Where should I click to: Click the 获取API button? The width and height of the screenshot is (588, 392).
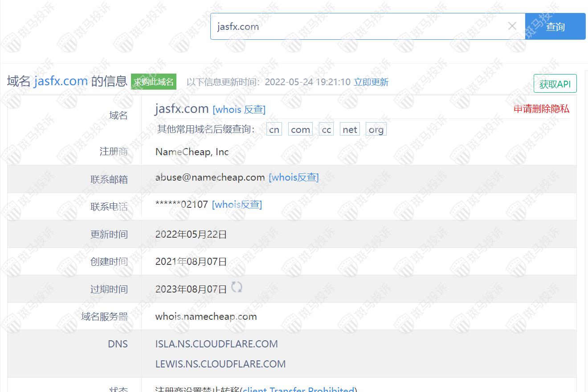tap(555, 84)
